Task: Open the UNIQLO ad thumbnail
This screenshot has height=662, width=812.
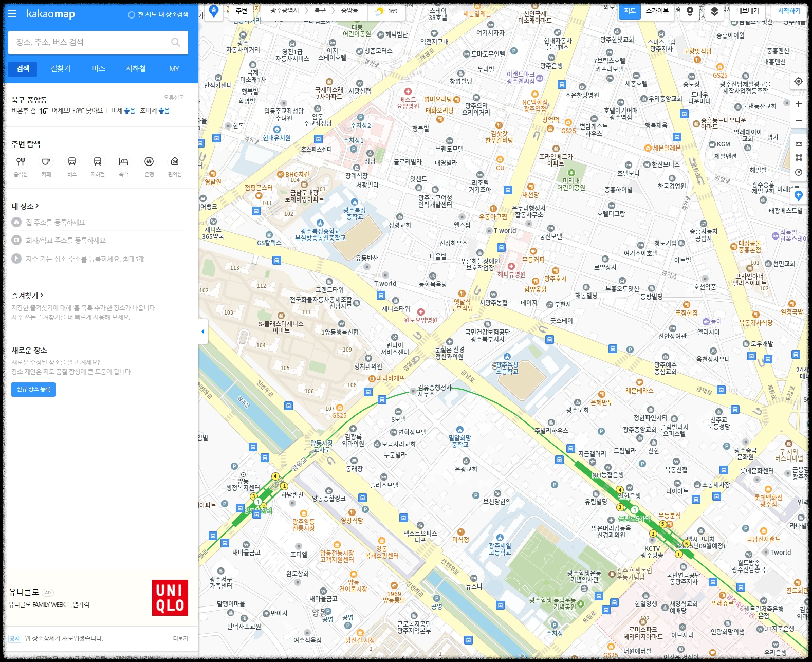Action: 170,598
